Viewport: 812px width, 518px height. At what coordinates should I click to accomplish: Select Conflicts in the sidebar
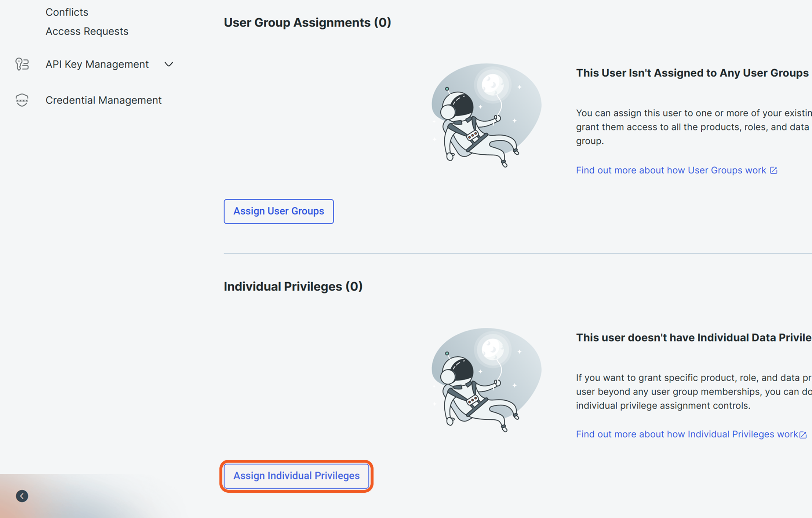pos(67,12)
